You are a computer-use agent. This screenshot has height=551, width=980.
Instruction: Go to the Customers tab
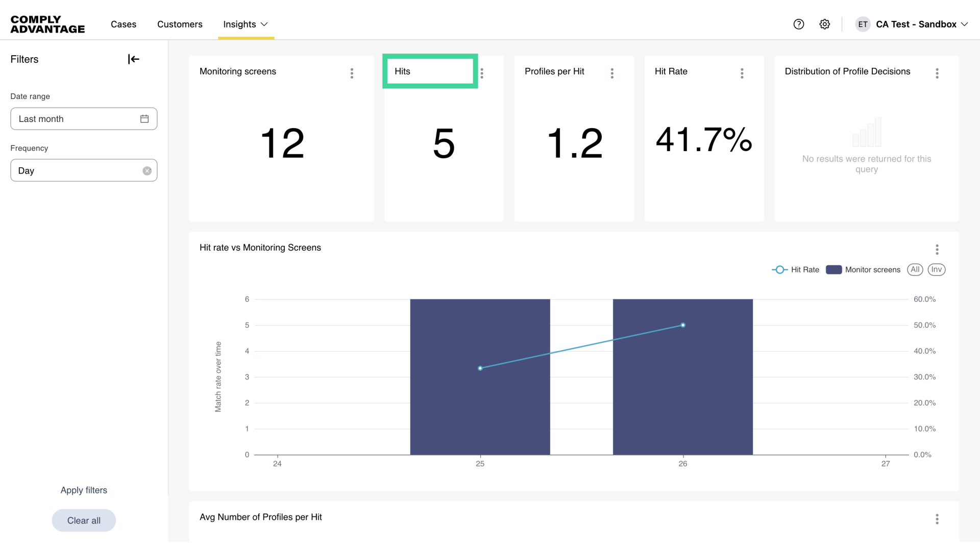180,24
